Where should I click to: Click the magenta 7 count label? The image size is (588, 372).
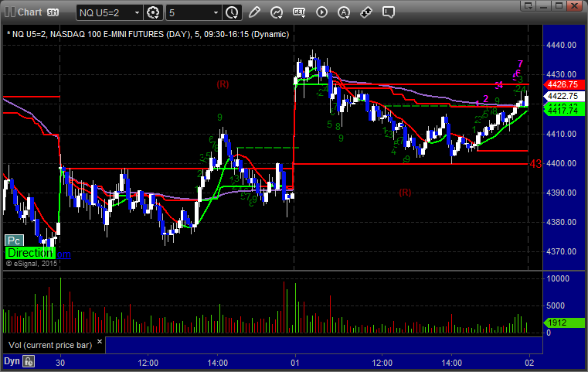(x=520, y=64)
